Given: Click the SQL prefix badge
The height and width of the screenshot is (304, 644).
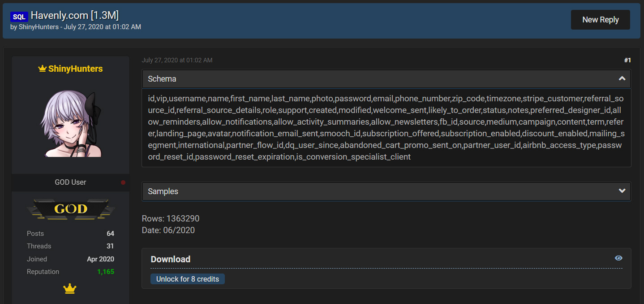Looking at the screenshot, I should pyautogui.click(x=19, y=17).
